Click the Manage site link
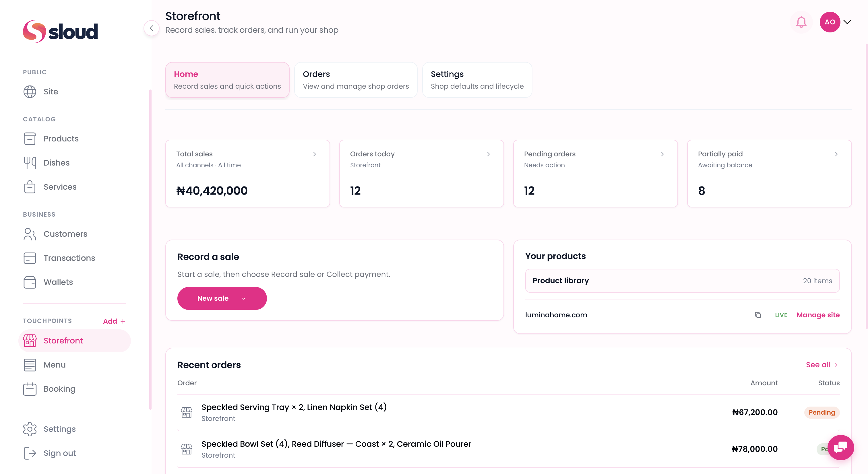The image size is (868, 474). [x=818, y=315]
